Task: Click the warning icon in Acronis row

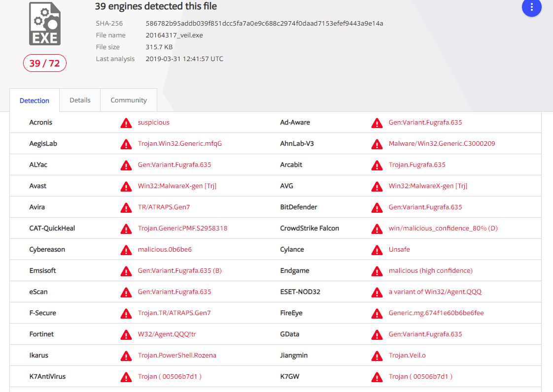Action: (126, 123)
